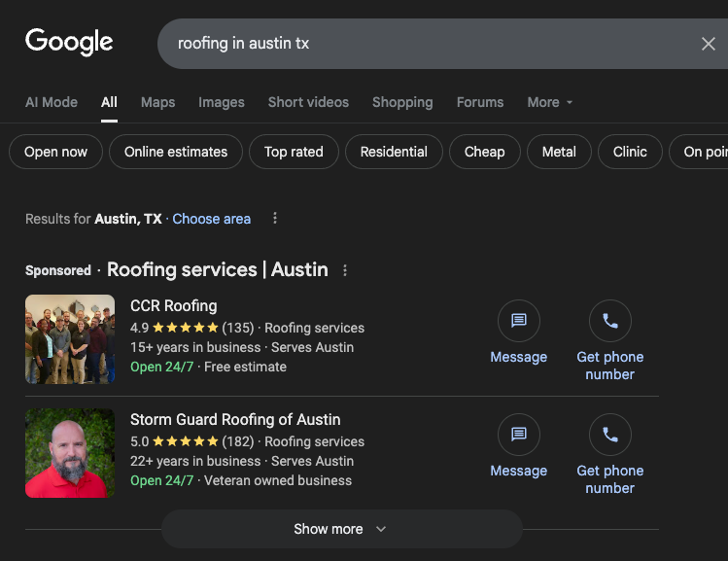Open the Maps tab
Screen dimensions: 728x561
[x=157, y=102]
